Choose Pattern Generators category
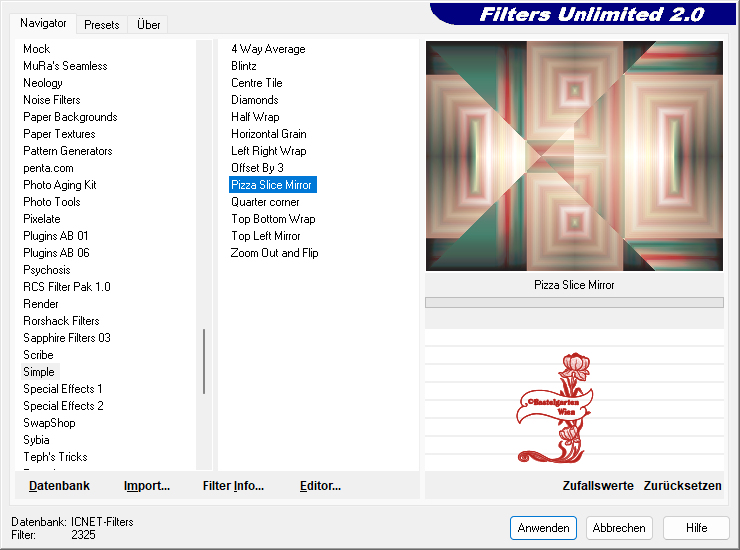This screenshot has height=550, width=740. (x=68, y=151)
